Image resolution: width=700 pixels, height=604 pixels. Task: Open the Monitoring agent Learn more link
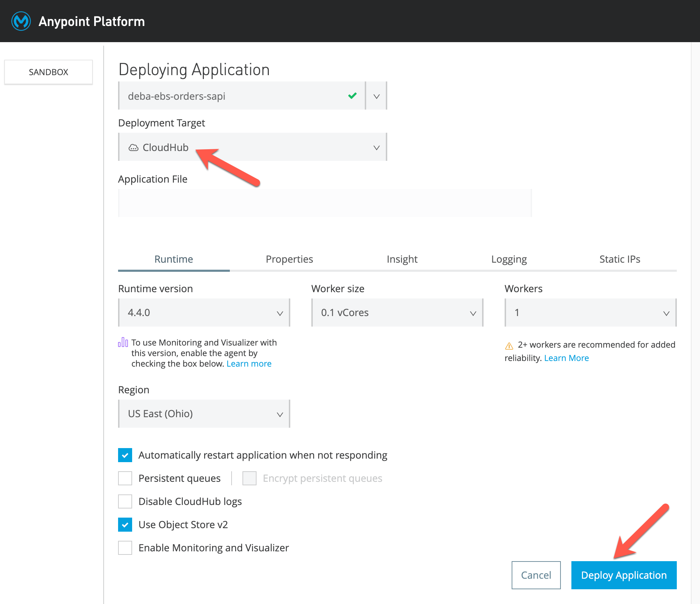(249, 364)
